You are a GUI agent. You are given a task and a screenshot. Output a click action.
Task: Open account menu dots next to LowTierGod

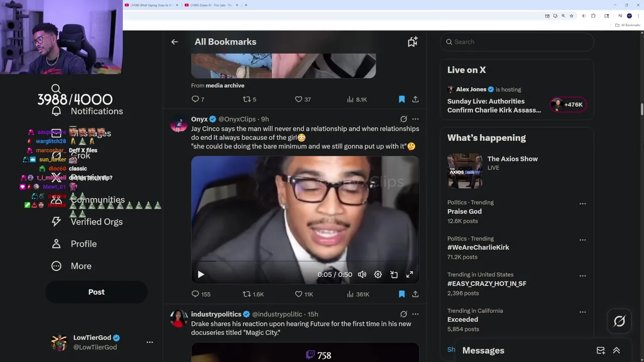(x=149, y=342)
